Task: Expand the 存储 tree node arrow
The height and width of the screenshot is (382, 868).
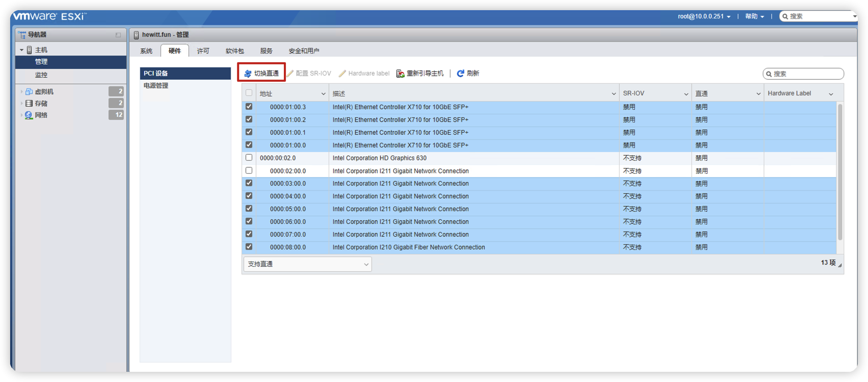Action: click(22, 103)
